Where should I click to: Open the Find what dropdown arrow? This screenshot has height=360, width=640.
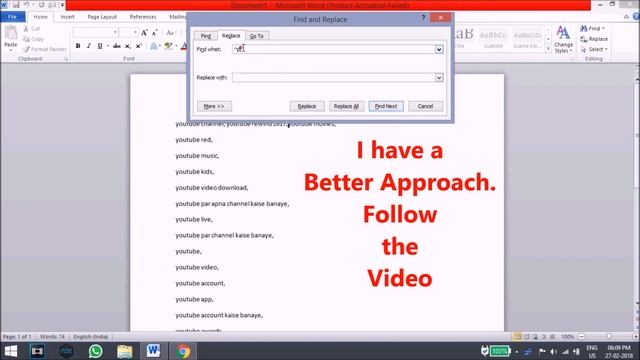[439, 49]
